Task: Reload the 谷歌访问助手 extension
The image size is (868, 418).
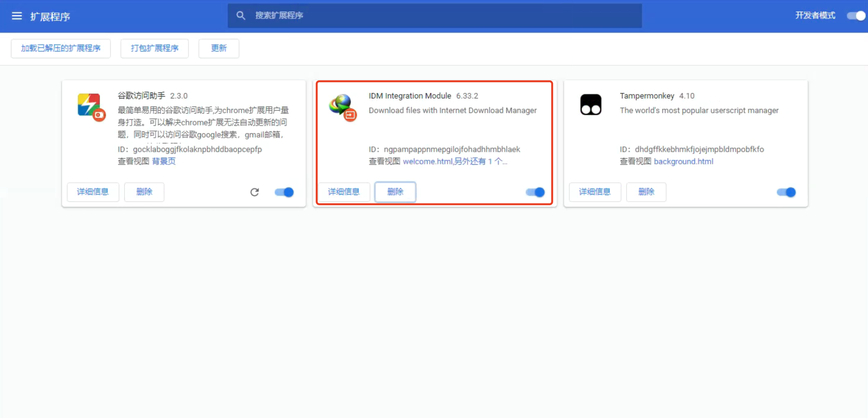Action: coord(255,192)
